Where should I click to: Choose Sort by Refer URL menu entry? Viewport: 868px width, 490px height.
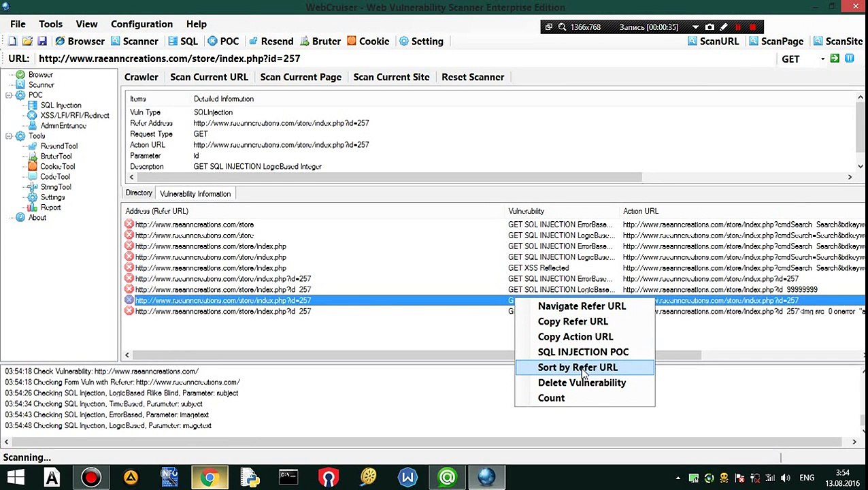pos(584,367)
